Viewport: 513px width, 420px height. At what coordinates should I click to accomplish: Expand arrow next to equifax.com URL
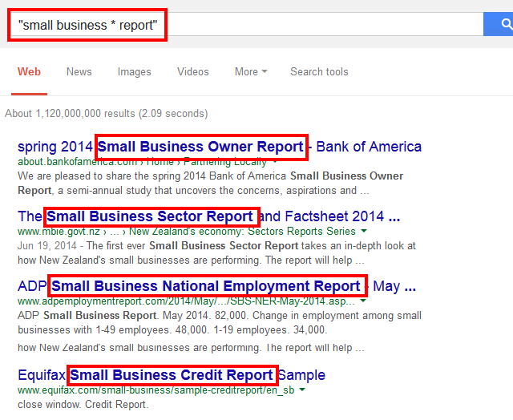[x=302, y=390]
